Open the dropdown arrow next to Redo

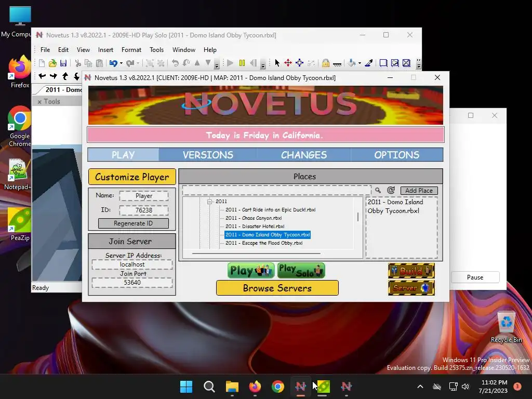point(138,63)
